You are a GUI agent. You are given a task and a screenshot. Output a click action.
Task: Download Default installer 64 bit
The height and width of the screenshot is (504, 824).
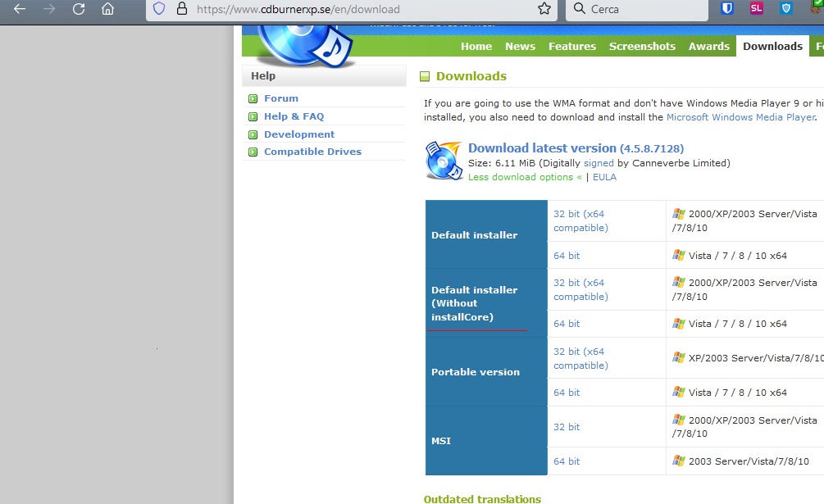click(x=567, y=256)
